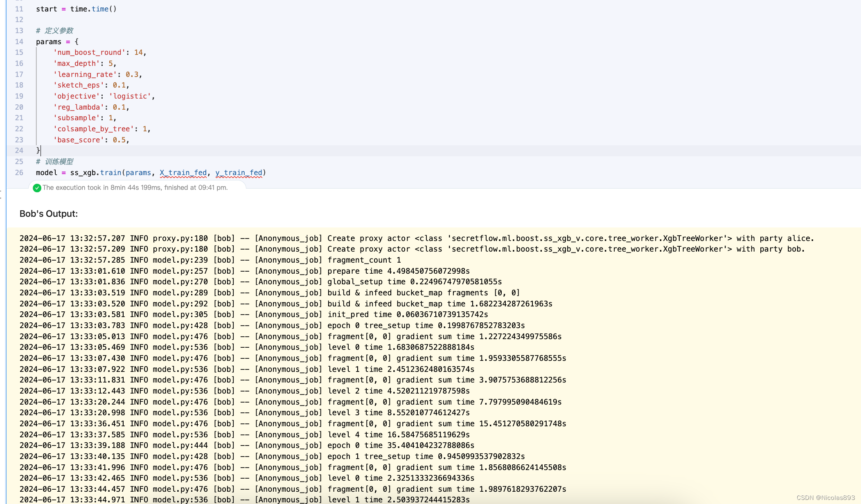Viewport: 861px width, 504px height.
Task: Click the underlined X_train_fed argument
Action: click(x=183, y=173)
